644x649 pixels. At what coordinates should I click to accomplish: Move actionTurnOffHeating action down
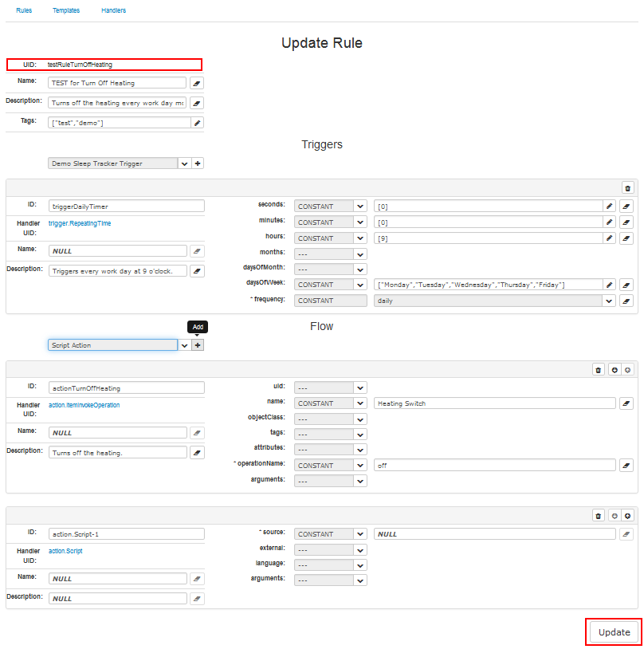tap(613, 370)
